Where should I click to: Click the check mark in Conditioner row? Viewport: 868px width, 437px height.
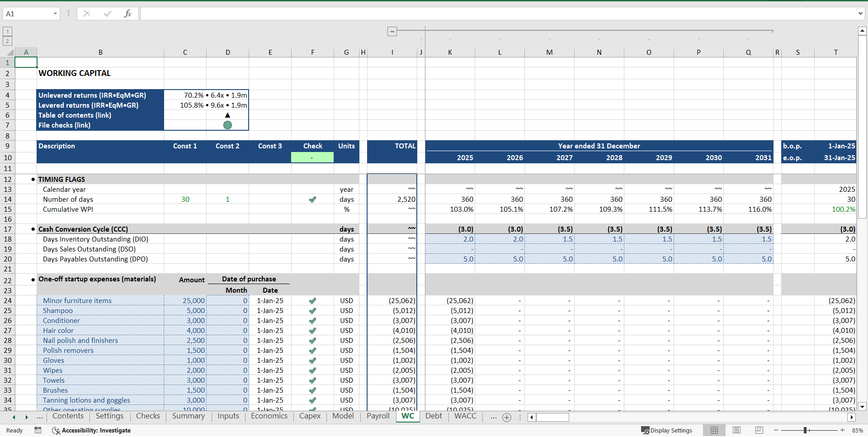pyautogui.click(x=312, y=321)
